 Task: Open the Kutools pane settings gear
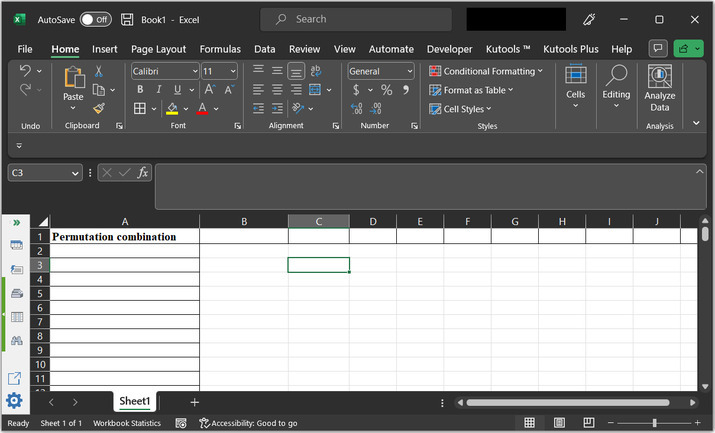[x=15, y=401]
